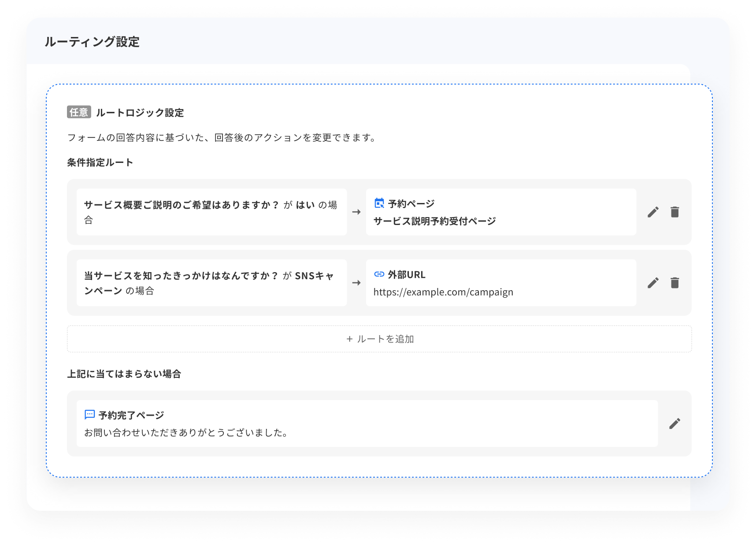Delete the 予約ページ route with the trash icon

(674, 212)
